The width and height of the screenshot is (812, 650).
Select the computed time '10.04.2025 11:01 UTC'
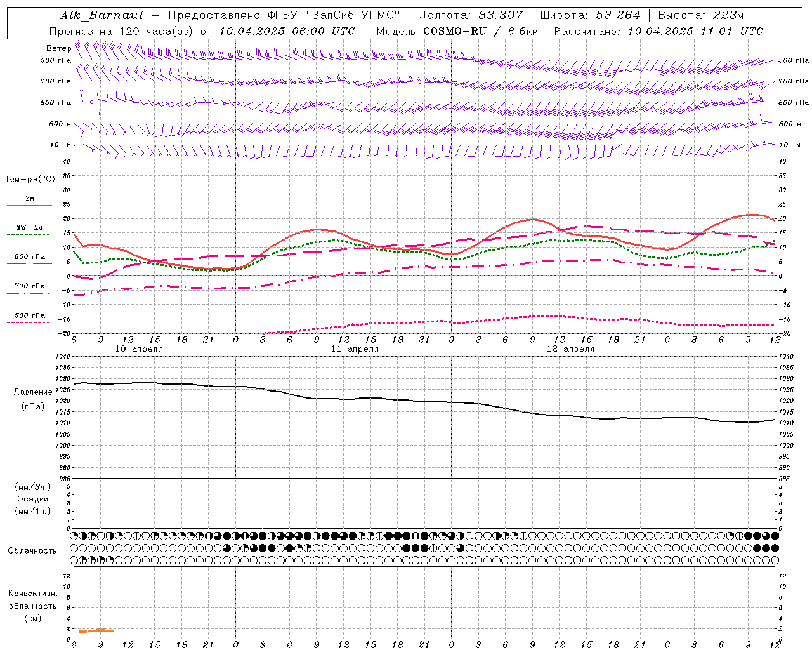[x=695, y=31]
